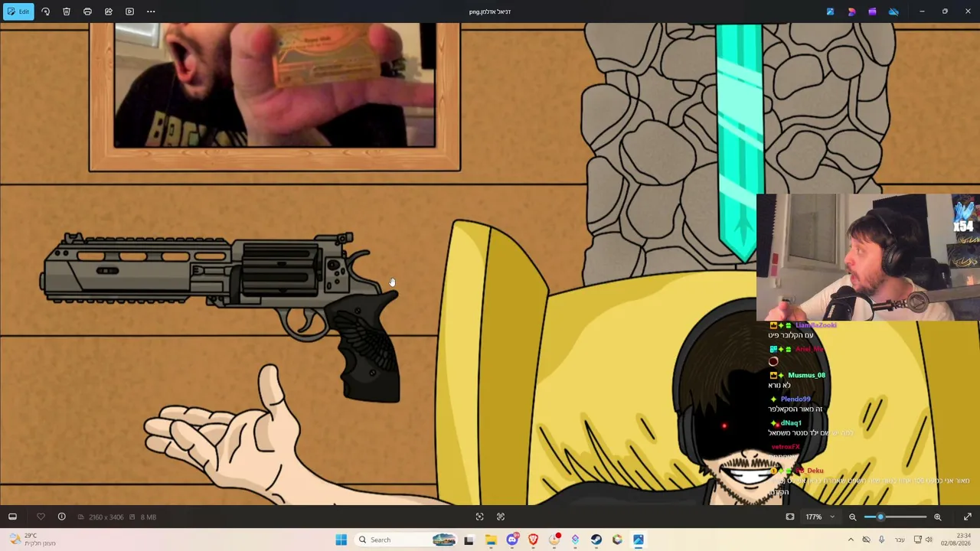
Task: Click the Edit button in Photos
Action: coord(18,11)
